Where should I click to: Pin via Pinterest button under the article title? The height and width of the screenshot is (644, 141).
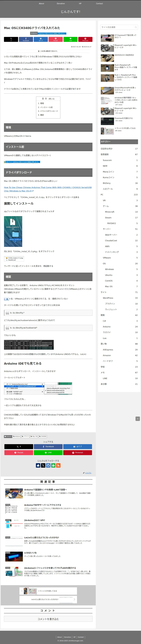pos(85,39)
